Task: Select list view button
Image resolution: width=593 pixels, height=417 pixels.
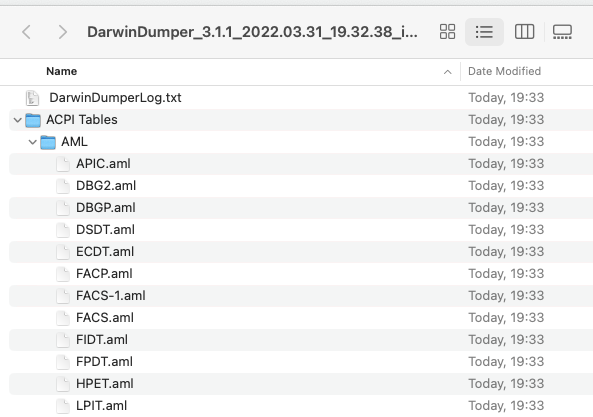Action: [484, 32]
